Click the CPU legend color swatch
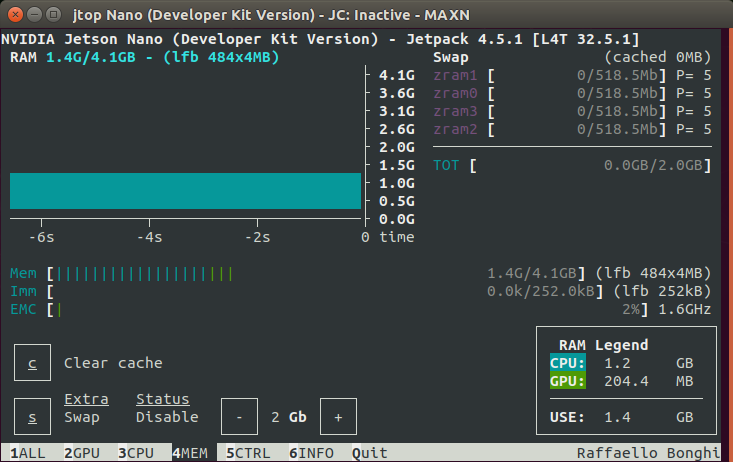Image resolution: width=733 pixels, height=462 pixels. [568, 363]
